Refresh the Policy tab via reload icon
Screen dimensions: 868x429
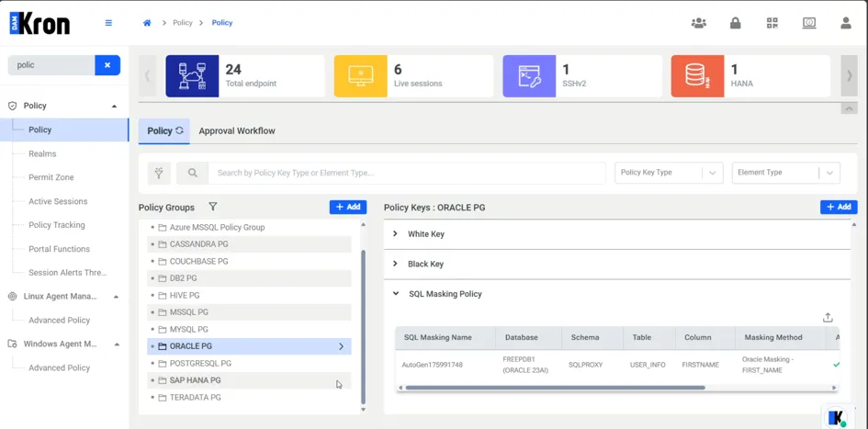[x=179, y=130]
